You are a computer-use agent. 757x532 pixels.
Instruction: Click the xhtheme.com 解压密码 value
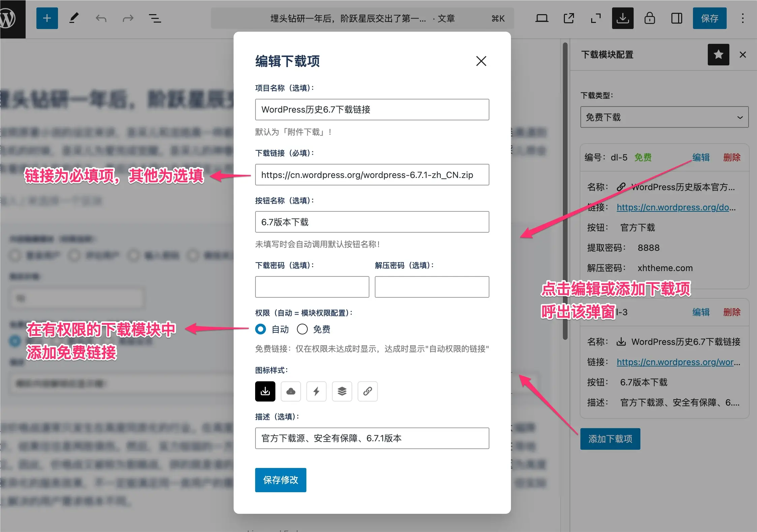(665, 268)
